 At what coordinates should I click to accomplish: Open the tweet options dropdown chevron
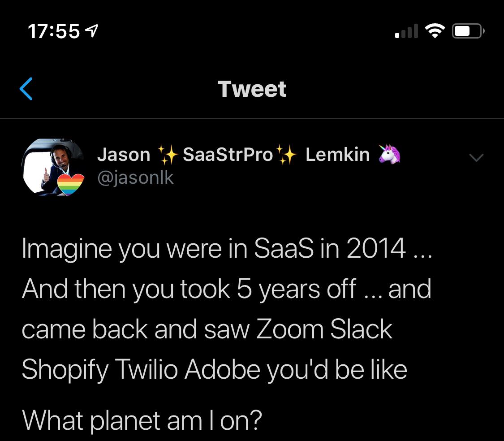tap(476, 157)
